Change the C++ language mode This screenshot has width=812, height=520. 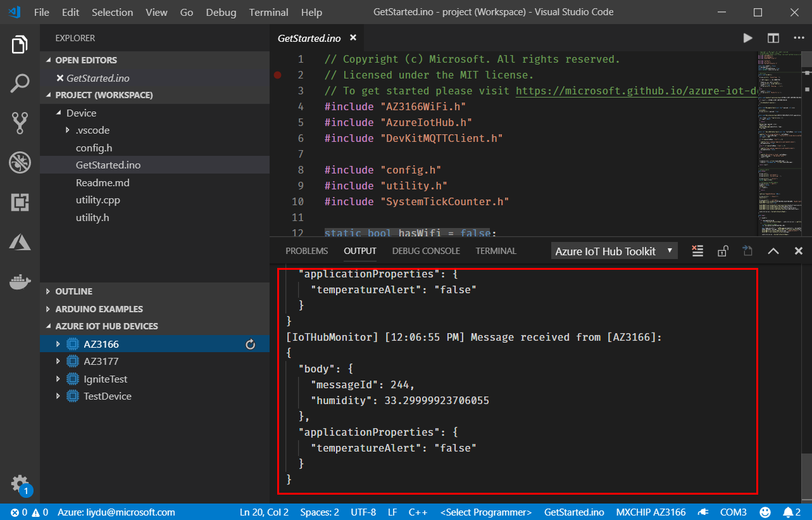(418, 512)
